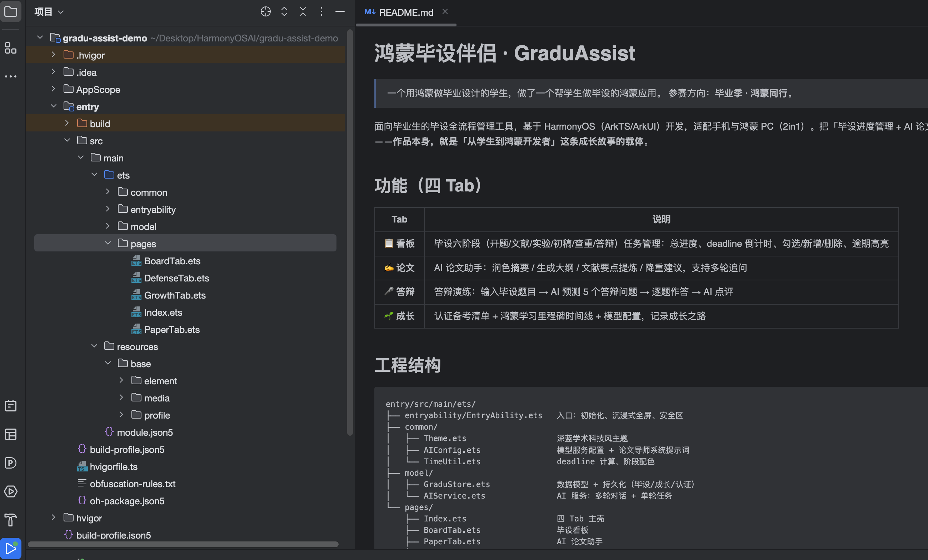The image size is (928, 560).
Task: Expand the build folder
Action: (67, 123)
